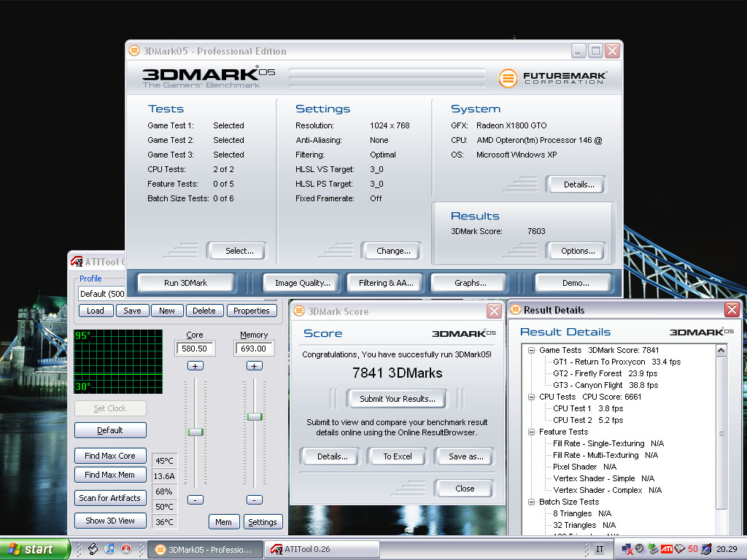Image resolution: width=747 pixels, height=560 pixels.
Task: Click Scan for Artifacts button
Action: pos(110,497)
